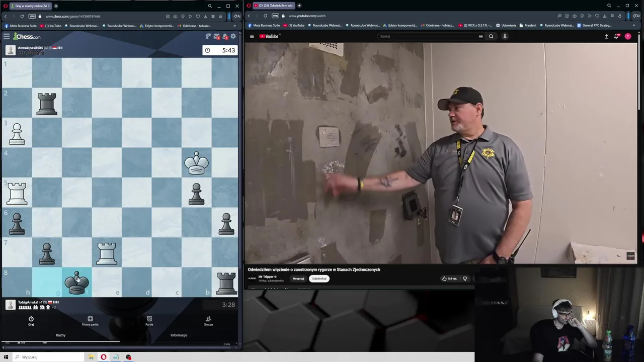Open Chess.com notifications bell
The image size is (644, 362).
pyautogui.click(x=225, y=36)
